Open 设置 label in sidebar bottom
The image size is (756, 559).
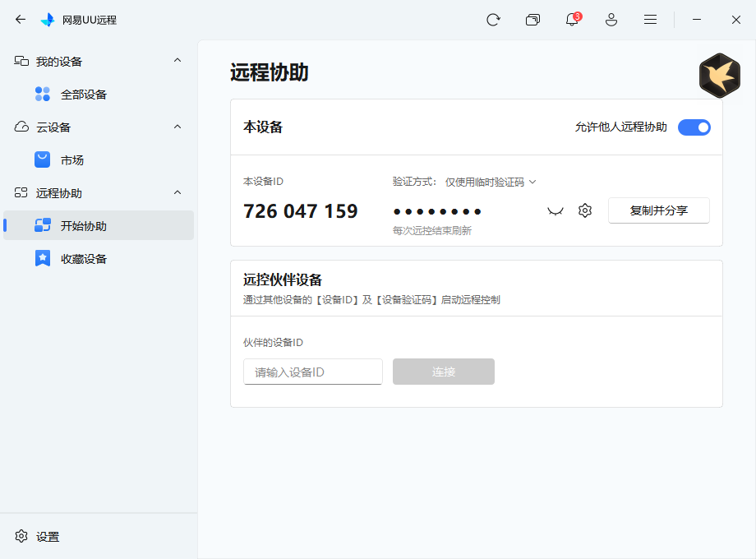(48, 537)
